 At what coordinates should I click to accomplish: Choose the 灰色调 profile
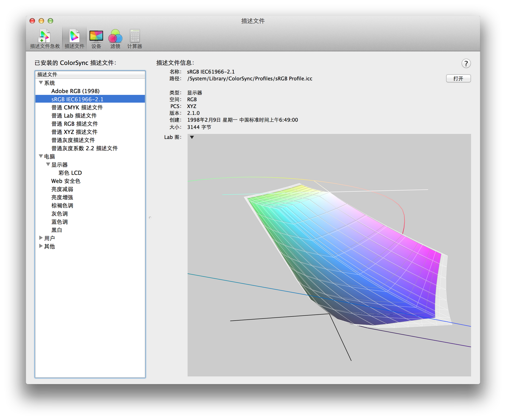click(59, 214)
